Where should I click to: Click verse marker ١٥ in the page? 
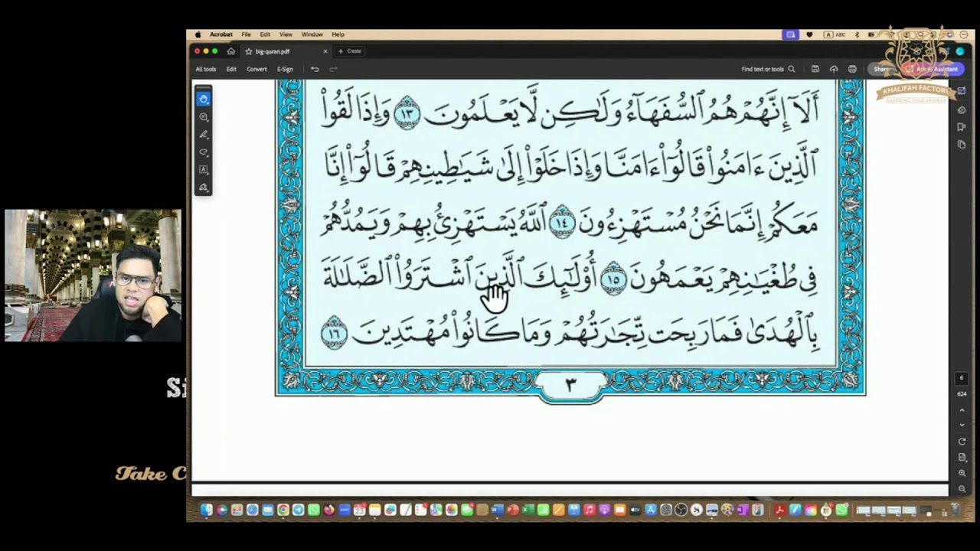click(613, 279)
